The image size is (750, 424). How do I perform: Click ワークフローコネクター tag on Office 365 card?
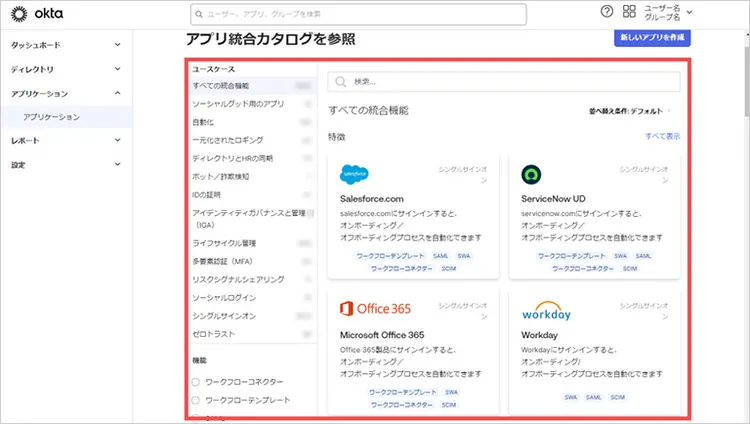[x=402, y=405]
